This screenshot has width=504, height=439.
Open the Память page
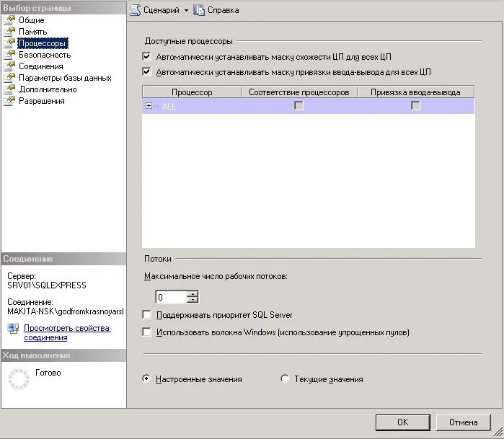click(32, 32)
